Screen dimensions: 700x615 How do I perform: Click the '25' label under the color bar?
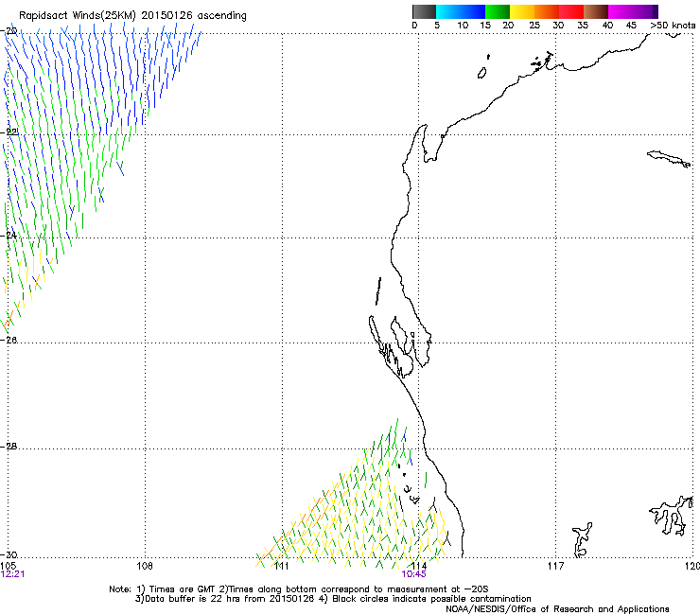[534, 26]
